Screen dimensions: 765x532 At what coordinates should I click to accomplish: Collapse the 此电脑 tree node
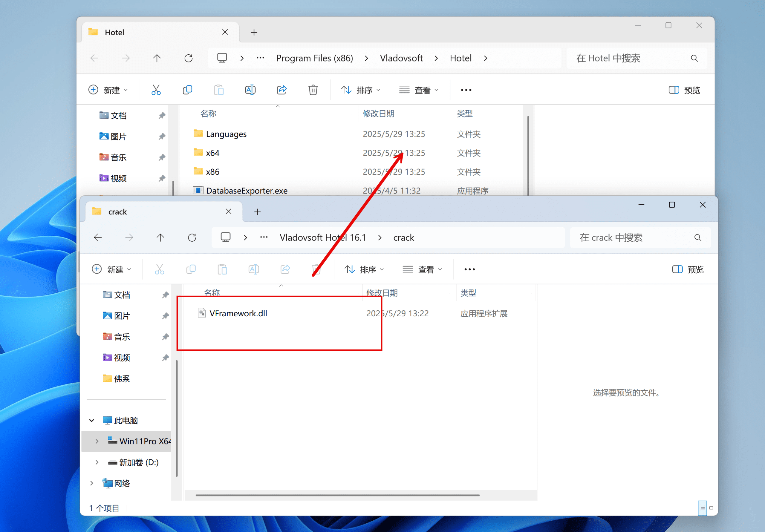coord(92,420)
